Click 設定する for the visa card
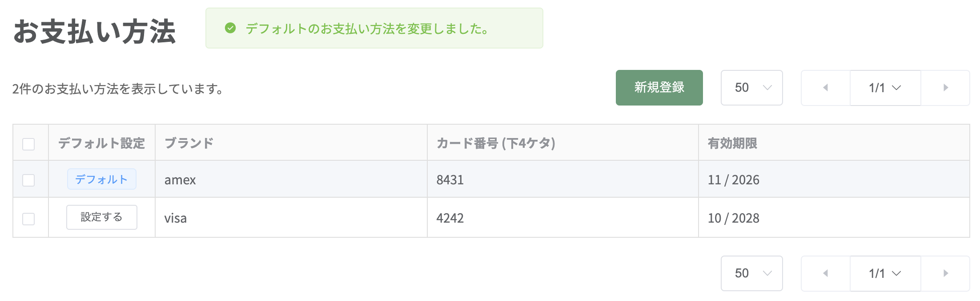This screenshot has width=980, height=301. point(102,217)
